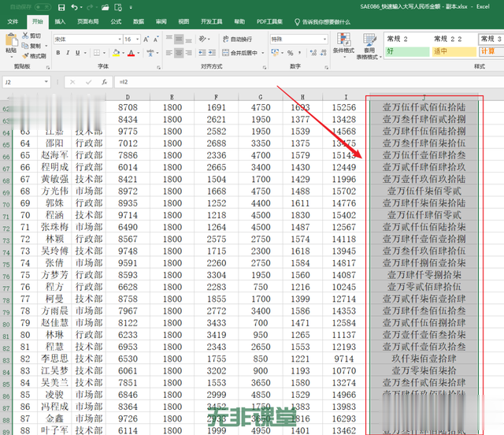This screenshot has height=435, width=504.
Task: Open the font group dialog launcher
Action: (x=158, y=67)
